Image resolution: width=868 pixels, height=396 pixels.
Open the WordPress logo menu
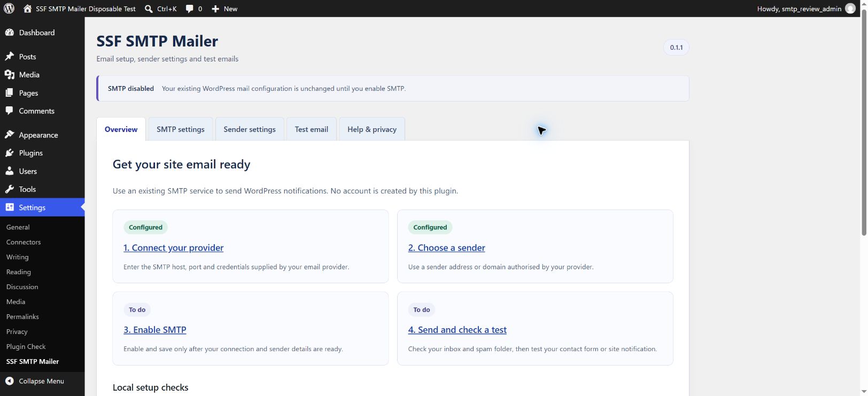pos(9,9)
